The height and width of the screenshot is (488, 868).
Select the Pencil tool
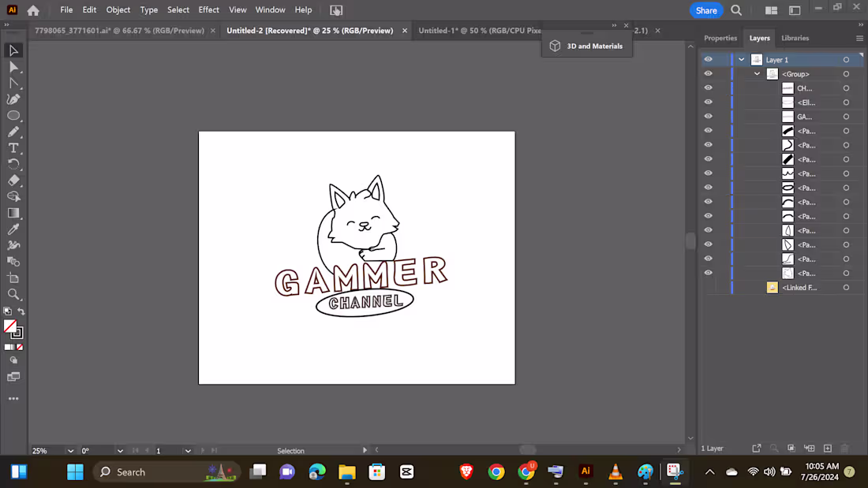13,132
